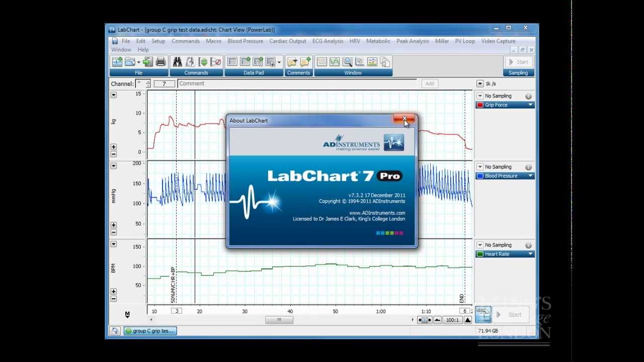Viewport: 644px width, 362px height.
Task: Click the Spectrum window icon
Action: (x=372, y=62)
